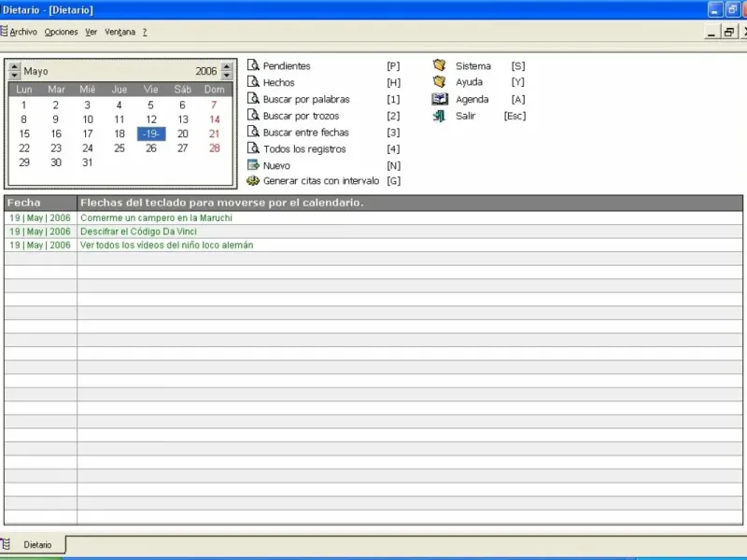The height and width of the screenshot is (560, 747).
Task: Click Buscar entre fechas
Action: click(306, 133)
